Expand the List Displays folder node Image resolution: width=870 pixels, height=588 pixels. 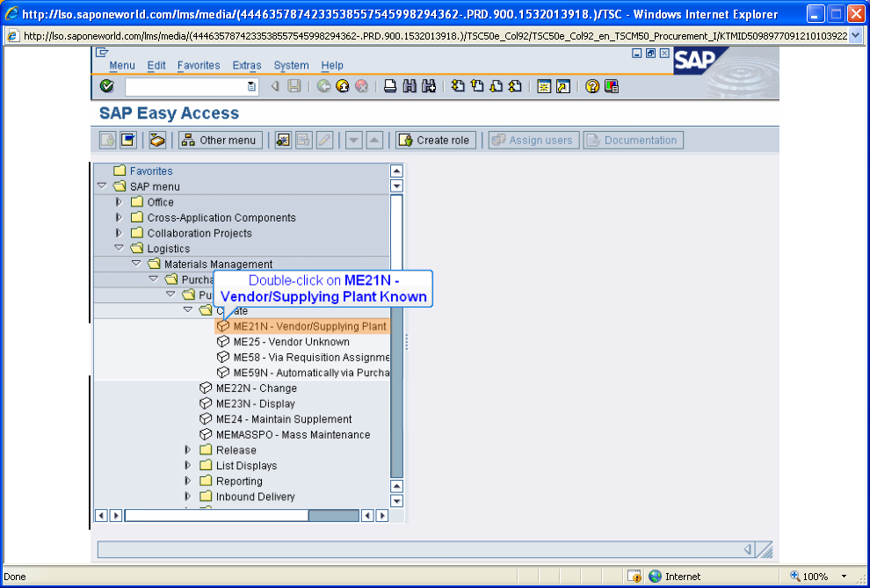tap(188, 466)
